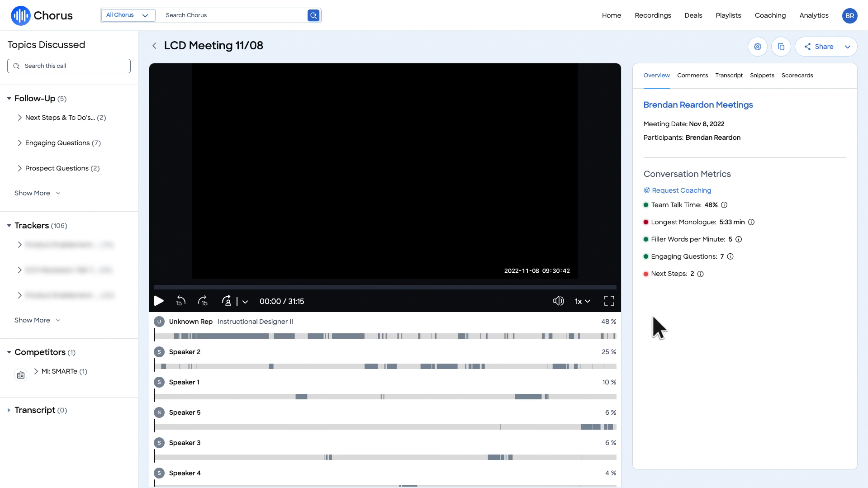
Task: Collapse the Trackers section
Action: tap(9, 226)
